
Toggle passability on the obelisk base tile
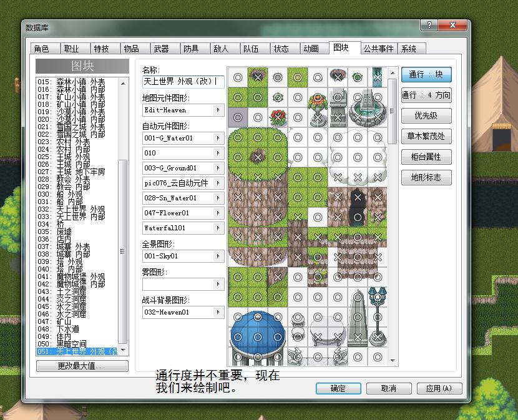(358, 337)
